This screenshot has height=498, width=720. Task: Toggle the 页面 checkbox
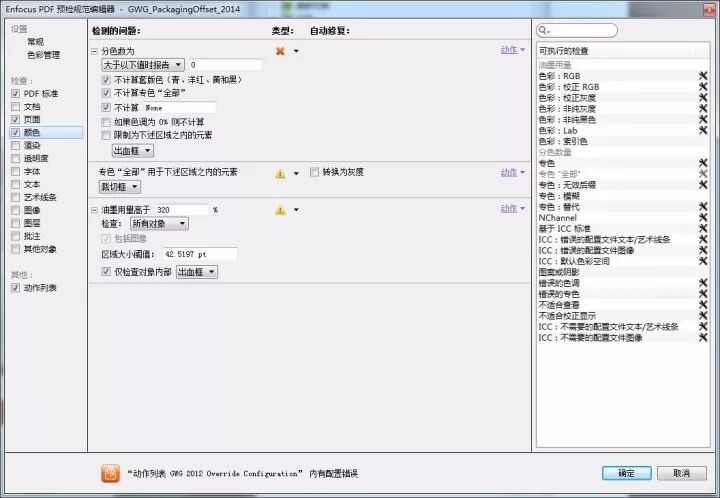click(16, 119)
